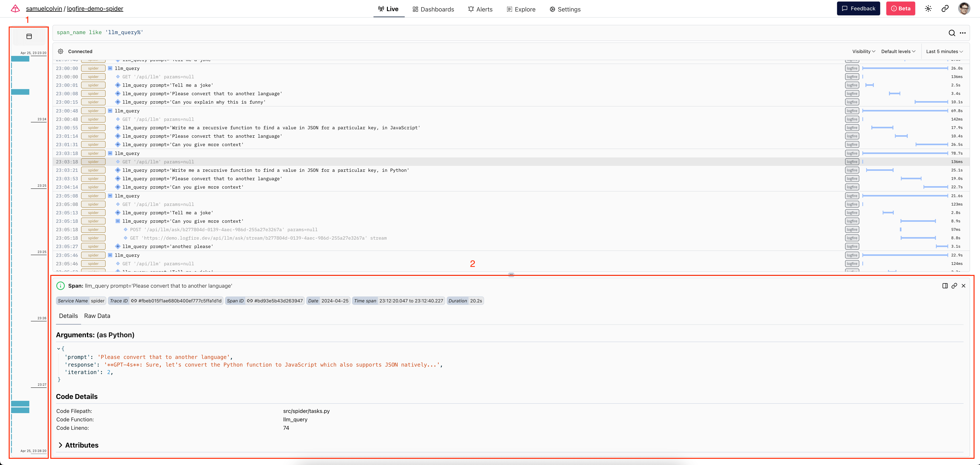The width and height of the screenshot is (980, 465).
Task: Toggle dark mode with the theme icon
Action: tap(928, 8)
